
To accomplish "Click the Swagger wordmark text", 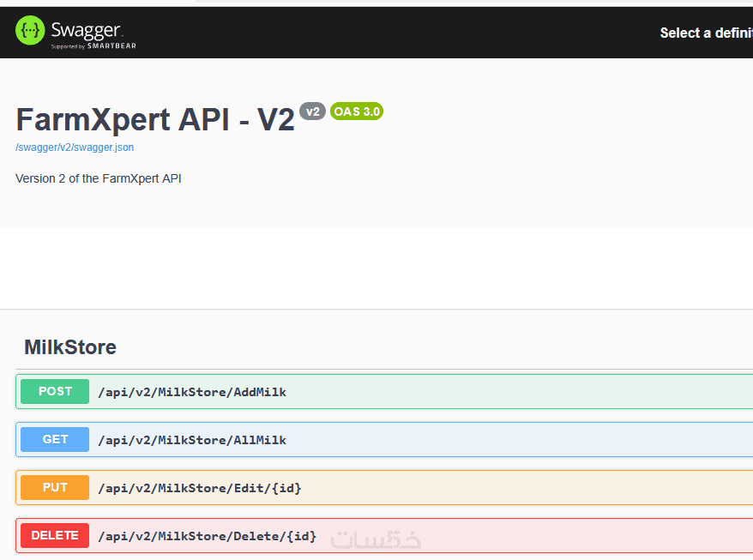I will point(86,30).
